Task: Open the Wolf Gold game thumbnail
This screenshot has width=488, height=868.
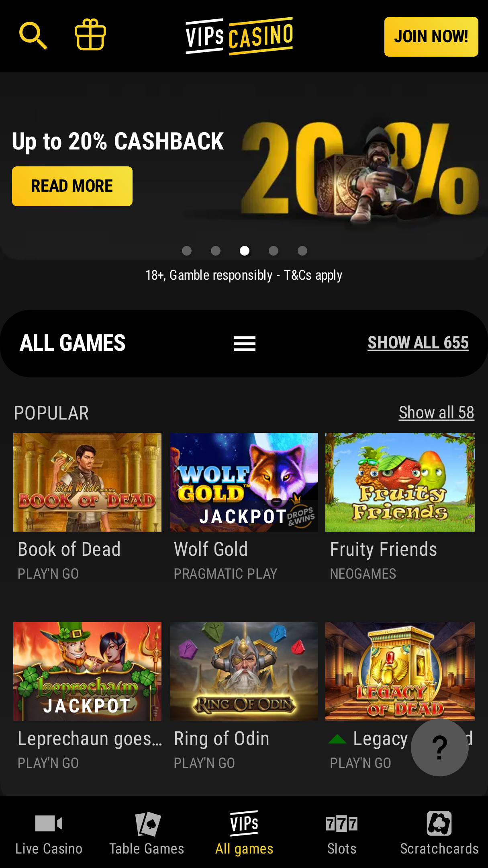Action: point(244,482)
